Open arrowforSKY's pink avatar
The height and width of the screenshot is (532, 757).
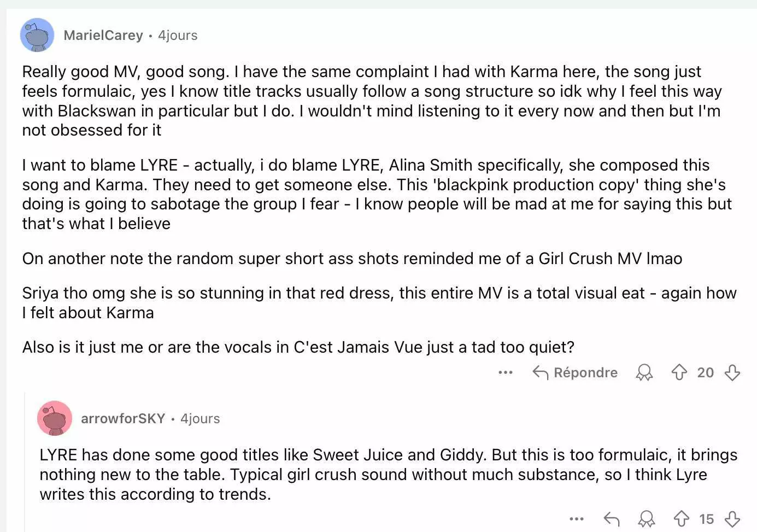pos(55,418)
